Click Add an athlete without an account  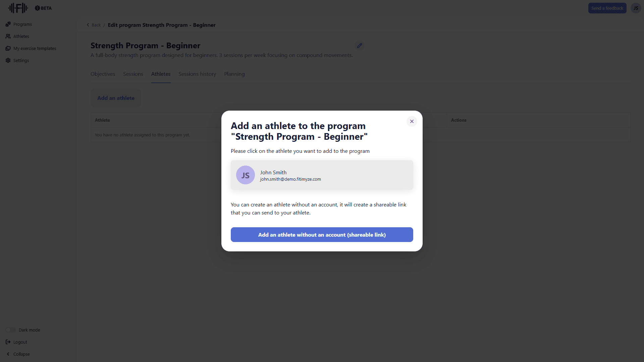coord(322,235)
